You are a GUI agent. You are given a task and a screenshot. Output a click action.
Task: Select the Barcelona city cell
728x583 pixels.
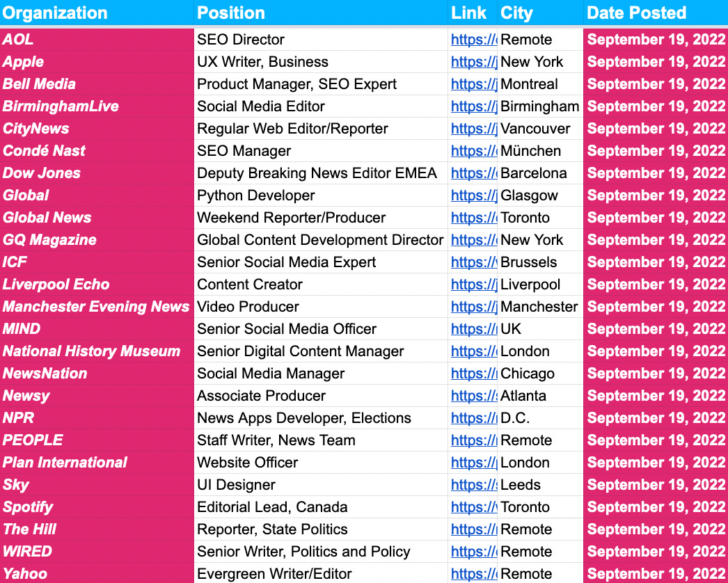coord(540,173)
